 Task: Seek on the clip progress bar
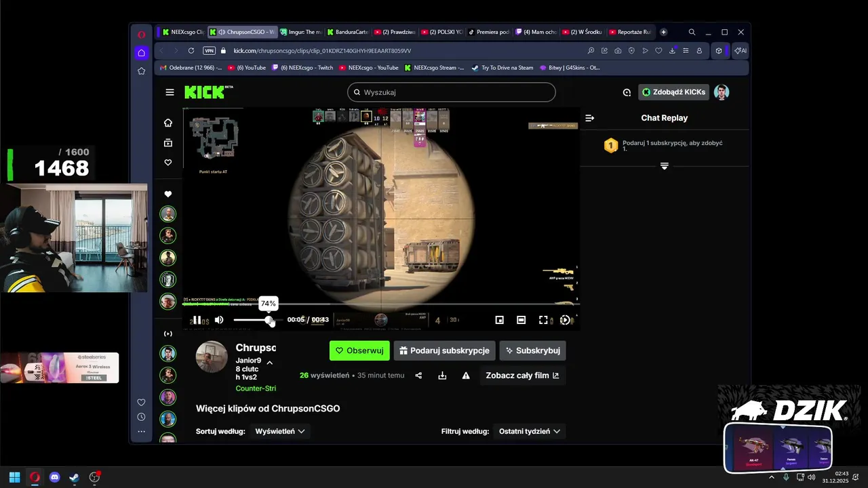[381, 305]
